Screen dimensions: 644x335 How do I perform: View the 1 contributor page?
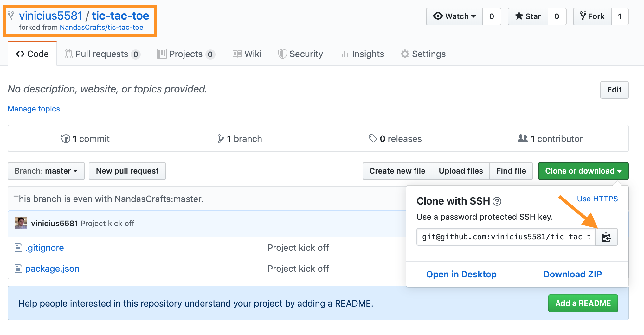coord(550,139)
